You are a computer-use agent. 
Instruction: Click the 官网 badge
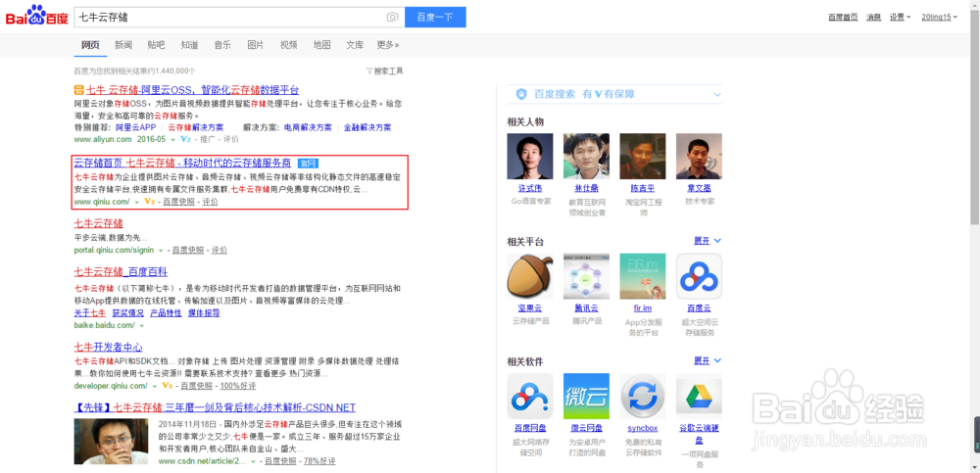pyautogui.click(x=308, y=164)
